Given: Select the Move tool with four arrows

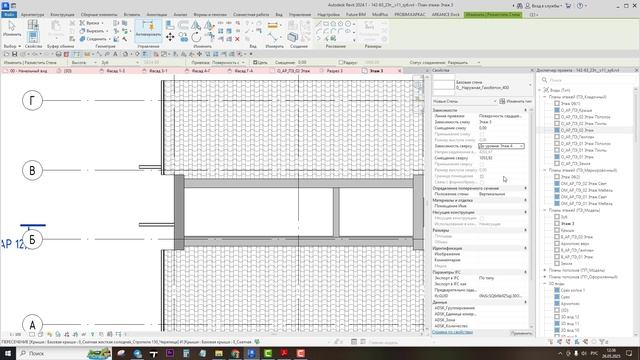Looking at the screenshot, I should (170, 37).
